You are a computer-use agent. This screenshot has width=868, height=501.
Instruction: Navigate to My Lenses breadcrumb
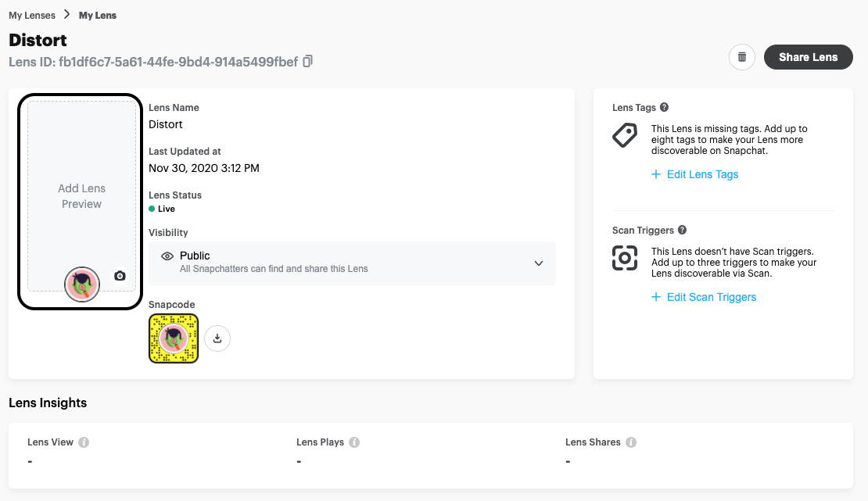pyautogui.click(x=32, y=16)
